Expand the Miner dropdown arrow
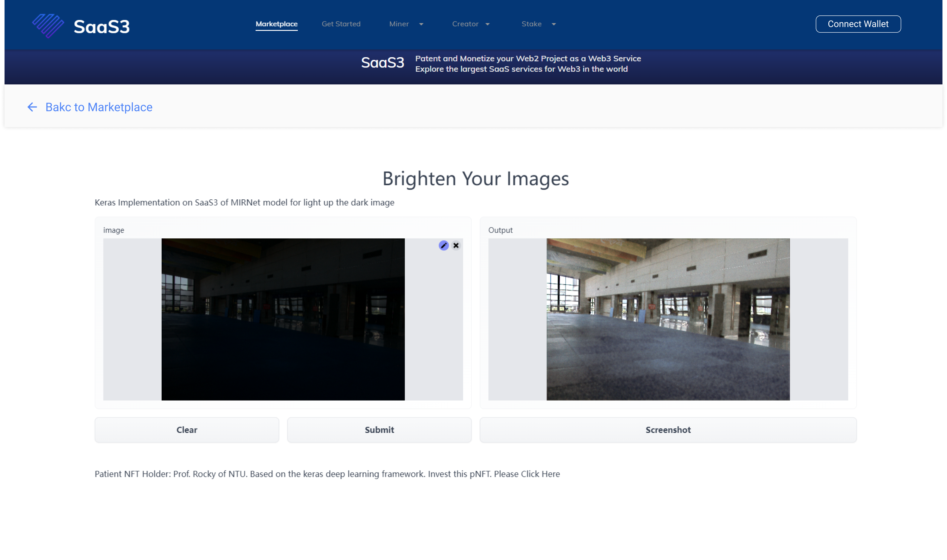Screen dimensions: 947x560 [421, 24]
